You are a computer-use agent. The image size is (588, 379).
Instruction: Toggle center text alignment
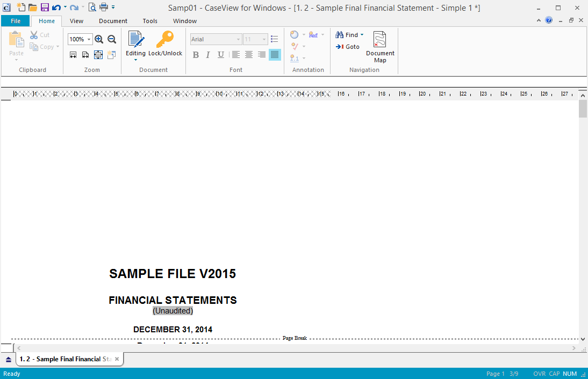(x=249, y=55)
